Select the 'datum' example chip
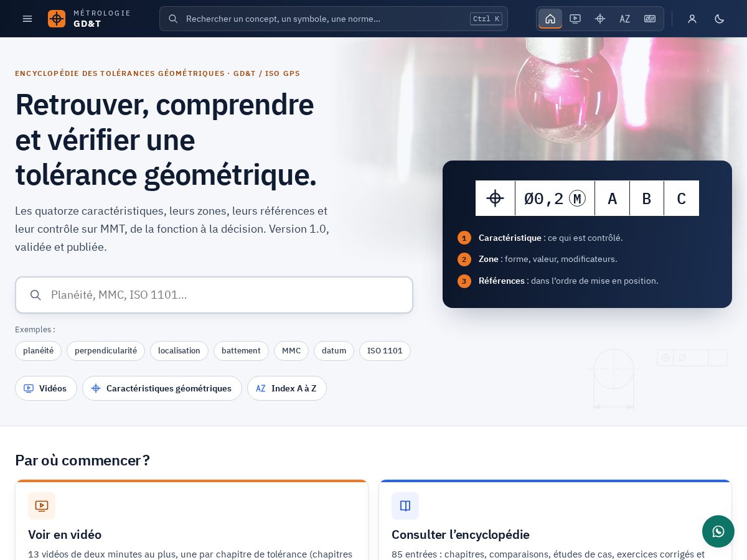 334,351
